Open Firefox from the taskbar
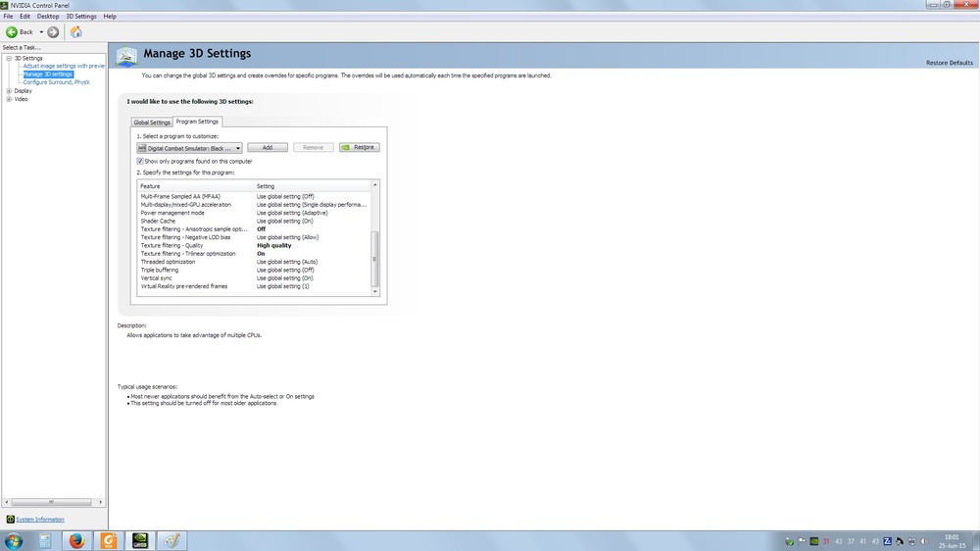Viewport: 980px width, 551px height. (x=76, y=540)
